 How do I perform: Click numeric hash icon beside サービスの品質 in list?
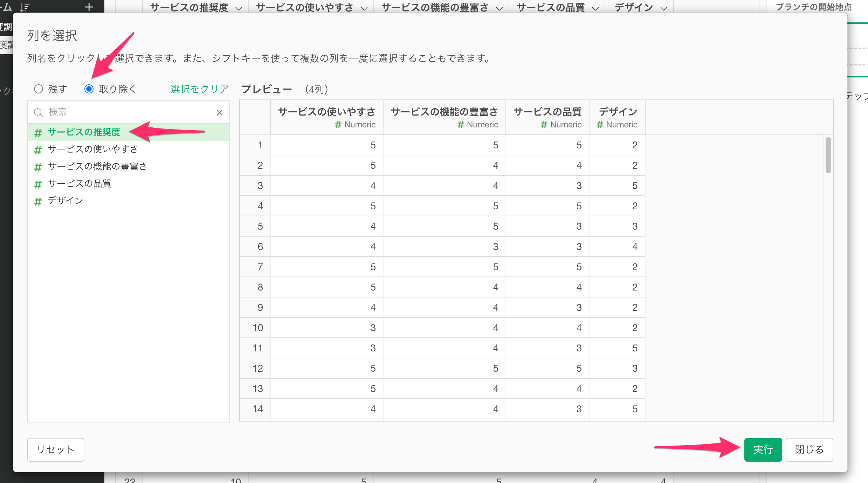(x=38, y=184)
